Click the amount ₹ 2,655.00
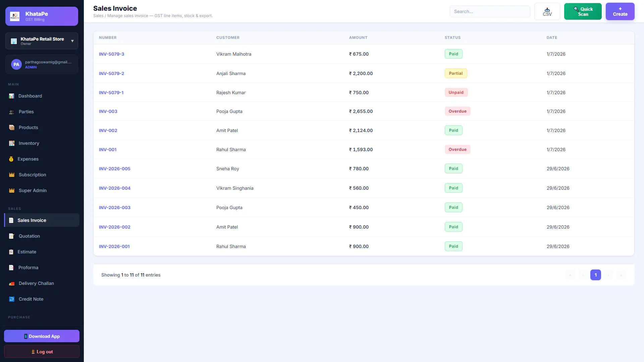Screen dimensions: 644x362 tap(361, 111)
